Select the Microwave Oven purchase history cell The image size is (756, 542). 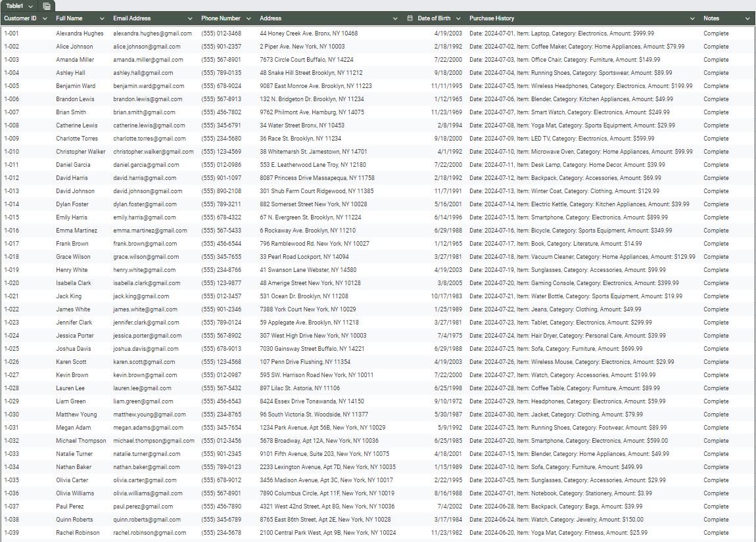coord(581,152)
